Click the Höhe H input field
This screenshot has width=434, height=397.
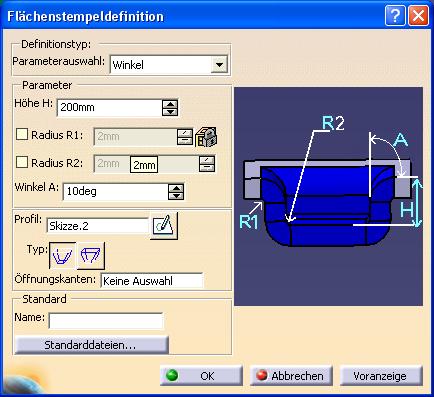pos(109,107)
